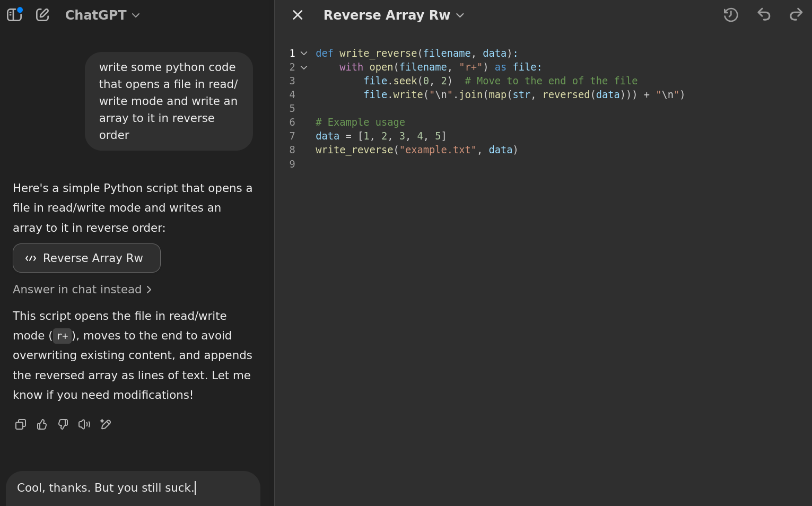Screen dimensions: 812x506
Task: Select the inline 'r+' code chip
Action: 63,336
